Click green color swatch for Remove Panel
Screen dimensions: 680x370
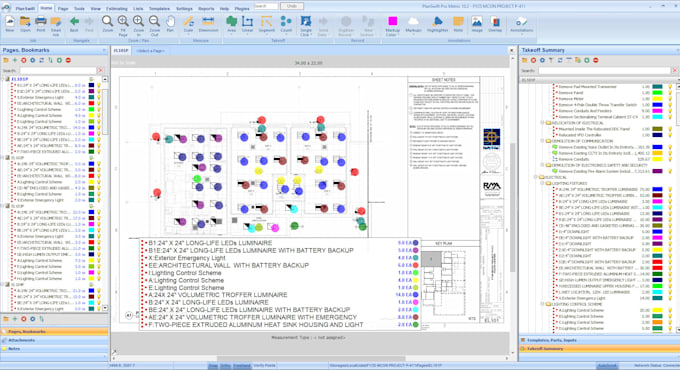(x=657, y=93)
